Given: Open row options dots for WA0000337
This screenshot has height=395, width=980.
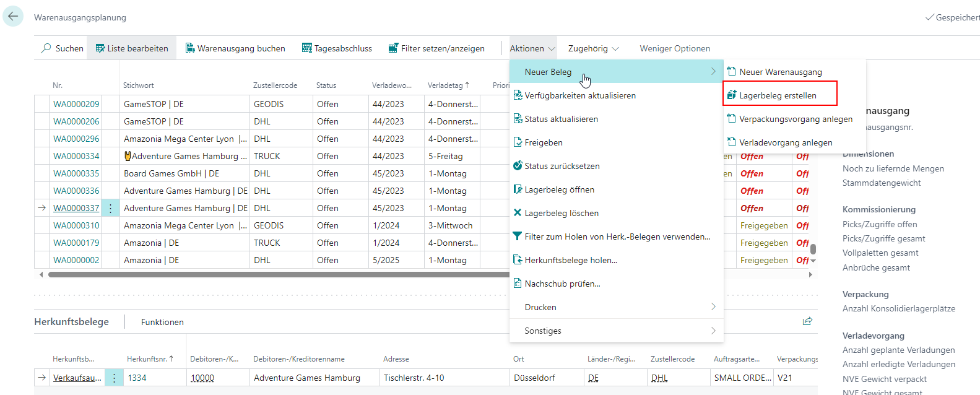Looking at the screenshot, I should 111,209.
